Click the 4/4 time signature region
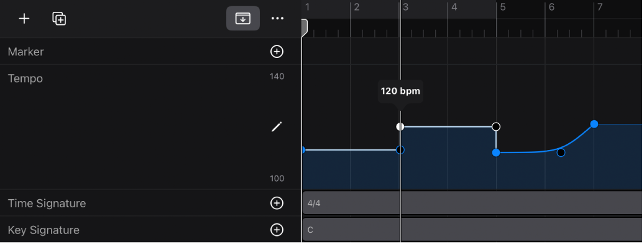Screen dimensions: 644x244 (472, 204)
